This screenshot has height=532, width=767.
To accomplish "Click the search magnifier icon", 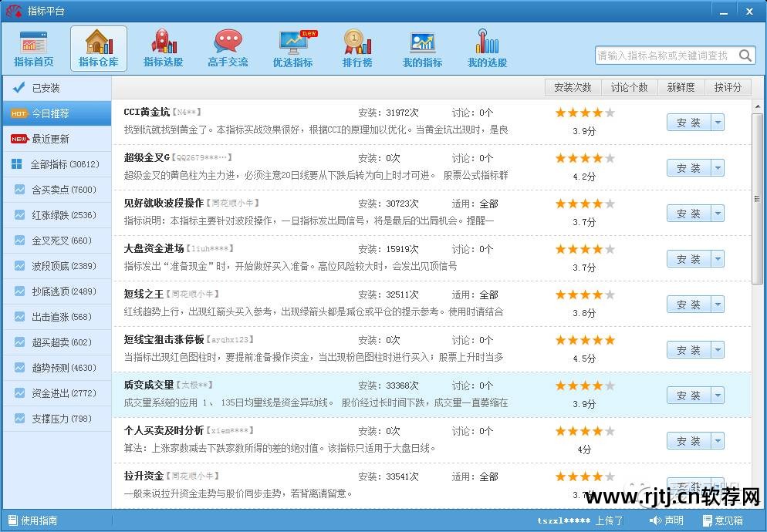I will pyautogui.click(x=745, y=56).
